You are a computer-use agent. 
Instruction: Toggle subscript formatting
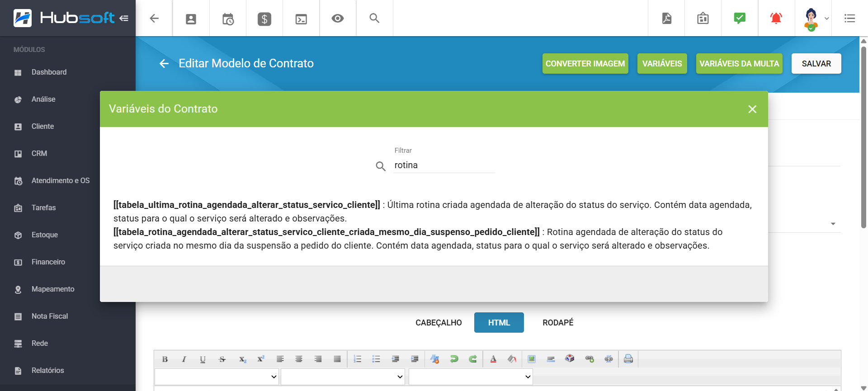(242, 359)
